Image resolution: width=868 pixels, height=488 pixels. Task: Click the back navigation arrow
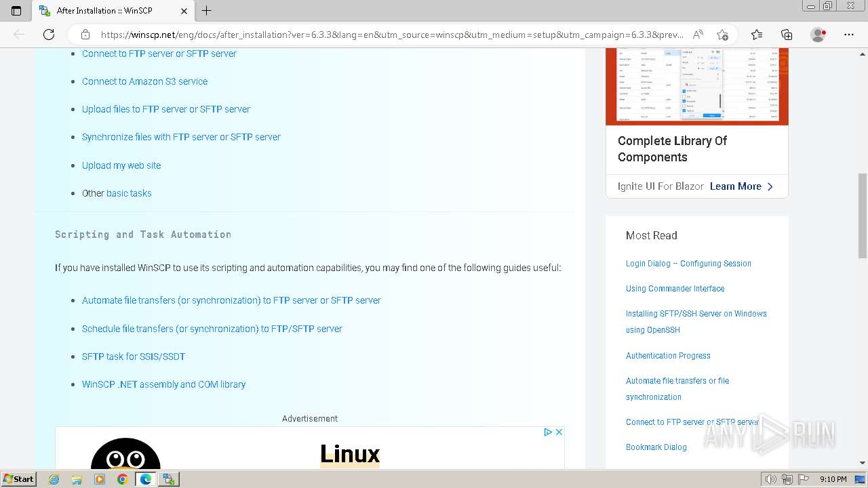pos(19,35)
